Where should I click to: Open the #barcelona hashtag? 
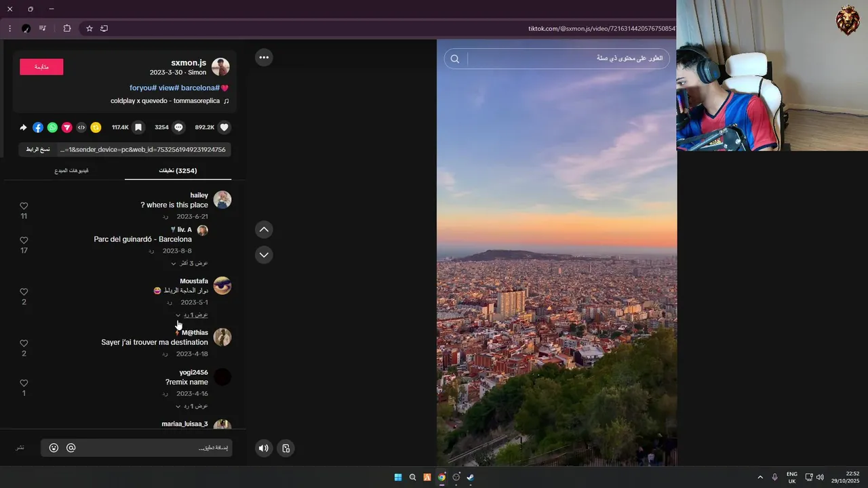pos(200,88)
